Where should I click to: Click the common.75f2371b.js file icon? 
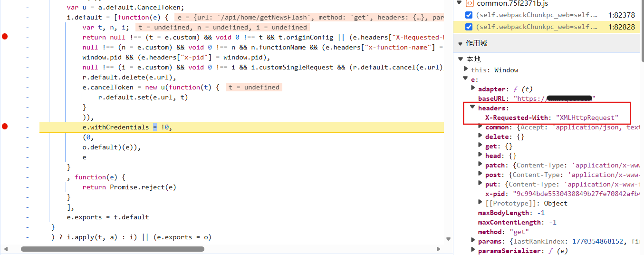(470, 3)
